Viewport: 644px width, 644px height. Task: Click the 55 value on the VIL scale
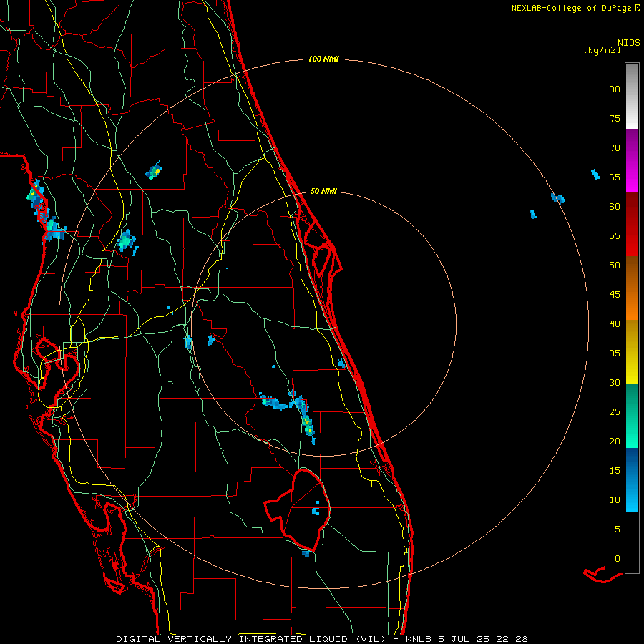point(615,236)
